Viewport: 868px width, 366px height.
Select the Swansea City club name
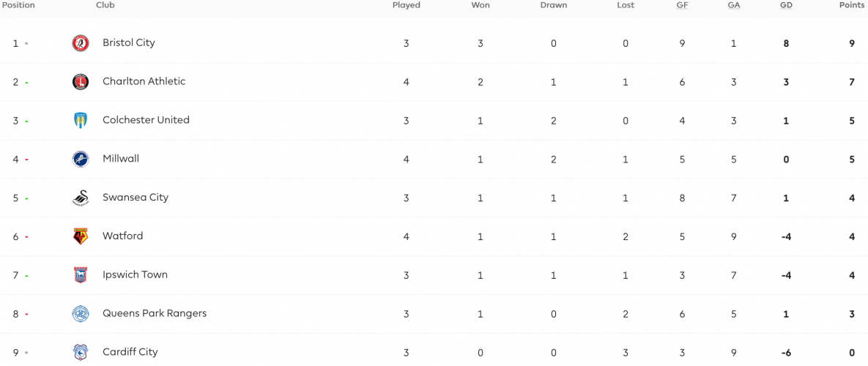click(136, 198)
